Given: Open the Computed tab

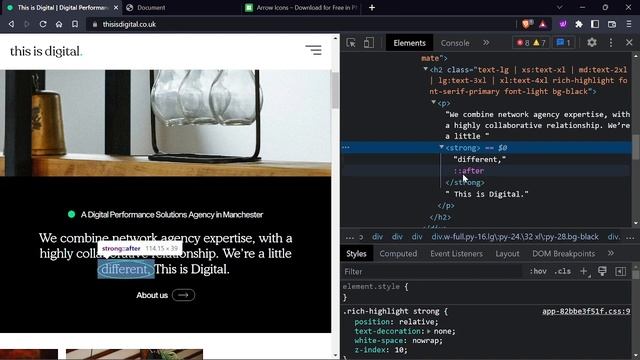Looking at the screenshot, I should coord(398,253).
